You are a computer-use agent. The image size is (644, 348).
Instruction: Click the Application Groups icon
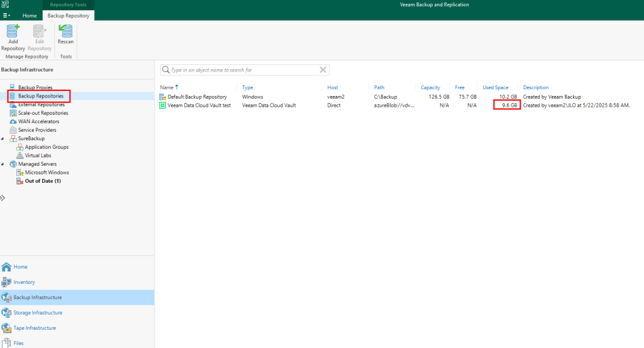pyautogui.click(x=19, y=147)
